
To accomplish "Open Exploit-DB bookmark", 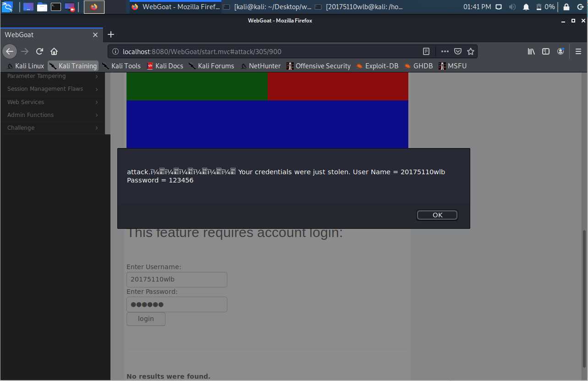I will pos(377,66).
